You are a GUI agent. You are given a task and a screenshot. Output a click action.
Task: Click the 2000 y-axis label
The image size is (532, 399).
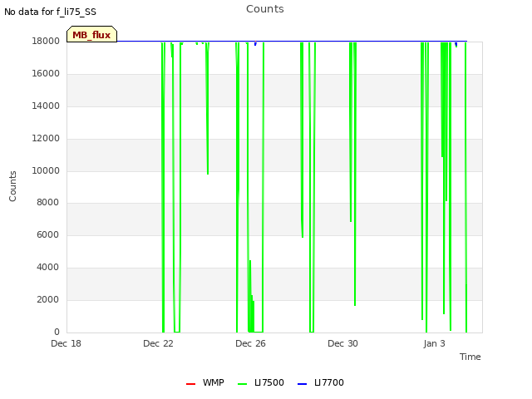pyautogui.click(x=48, y=299)
